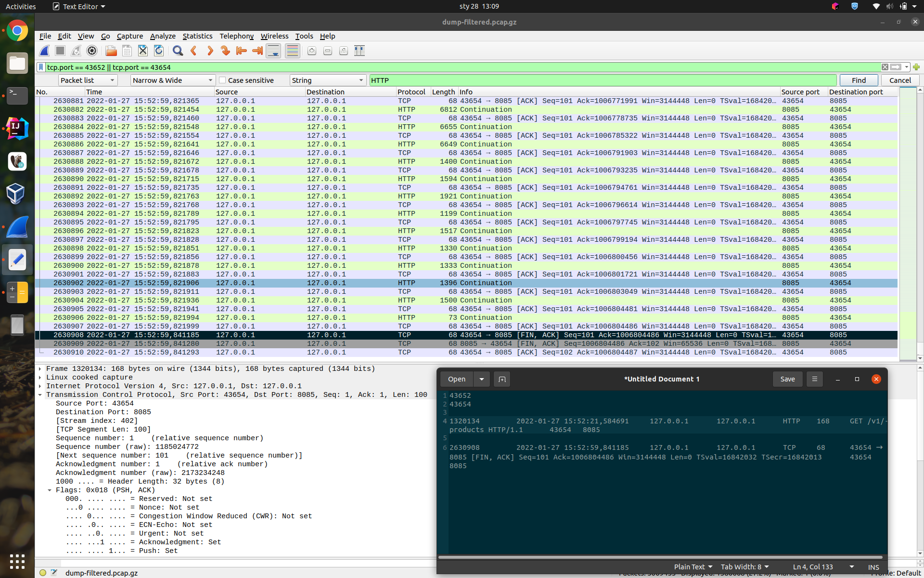The height and width of the screenshot is (578, 924).
Task: Jump to the last packet icon
Action: point(257,51)
